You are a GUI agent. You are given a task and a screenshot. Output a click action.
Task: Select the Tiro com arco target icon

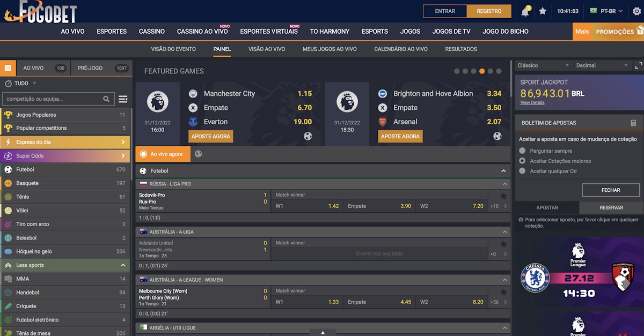pos(8,224)
